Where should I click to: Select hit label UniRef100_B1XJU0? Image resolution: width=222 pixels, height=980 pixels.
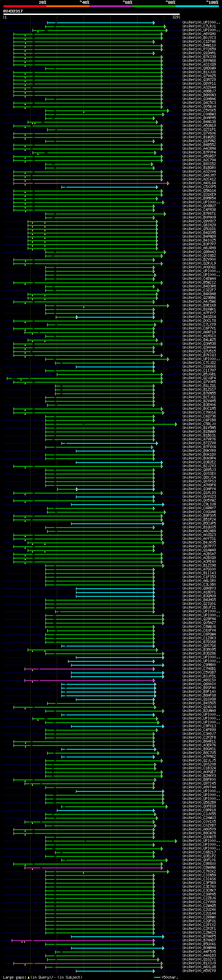point(199,72)
